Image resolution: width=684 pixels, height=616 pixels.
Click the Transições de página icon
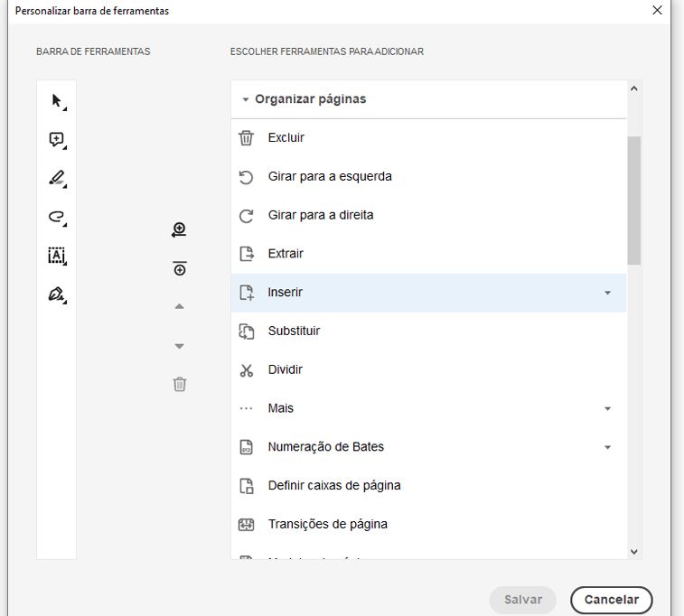coord(246,525)
